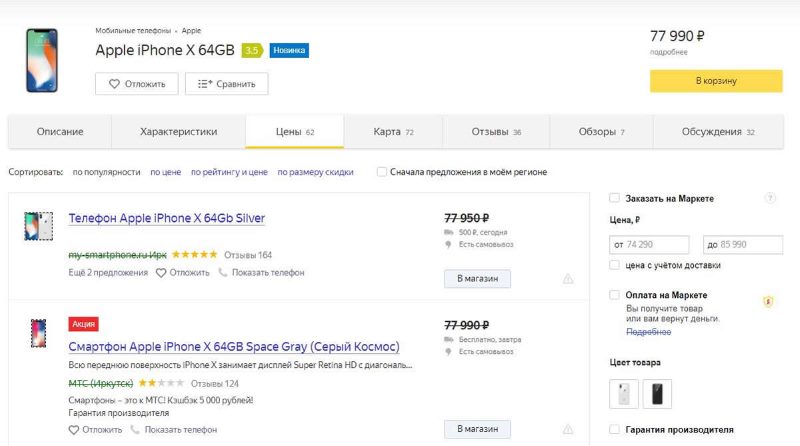Click Отложить heart in the Space Gray offer
The image size is (800, 446).
[95, 430]
